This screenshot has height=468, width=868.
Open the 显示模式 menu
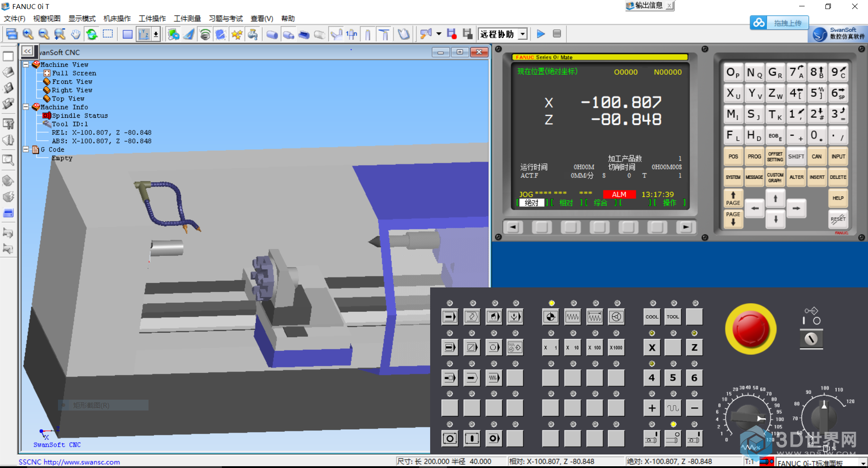pyautogui.click(x=82, y=19)
